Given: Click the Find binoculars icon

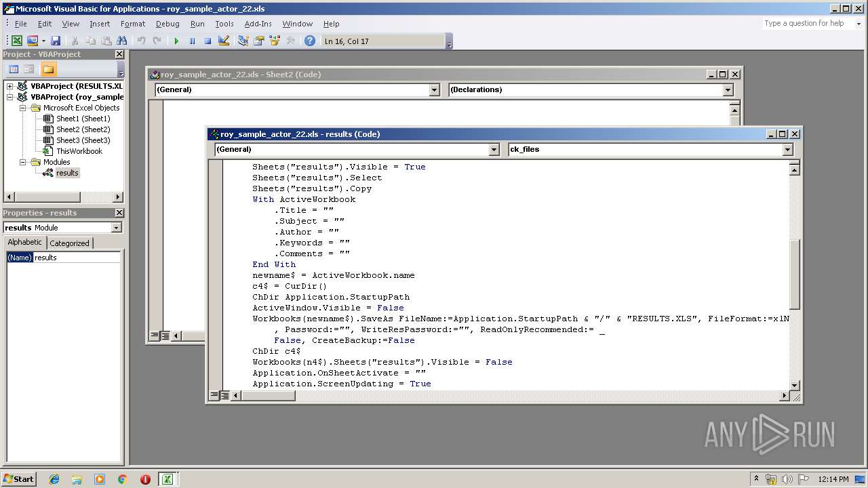Looking at the screenshot, I should pos(122,41).
